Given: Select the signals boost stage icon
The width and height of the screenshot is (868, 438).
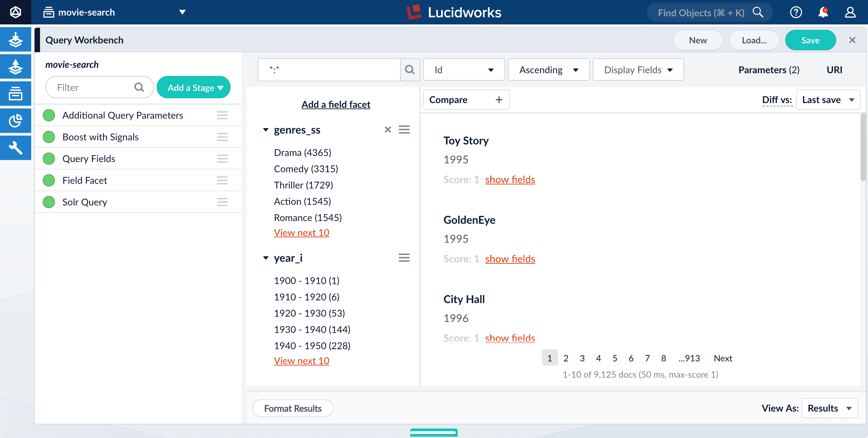Looking at the screenshot, I should 49,136.
